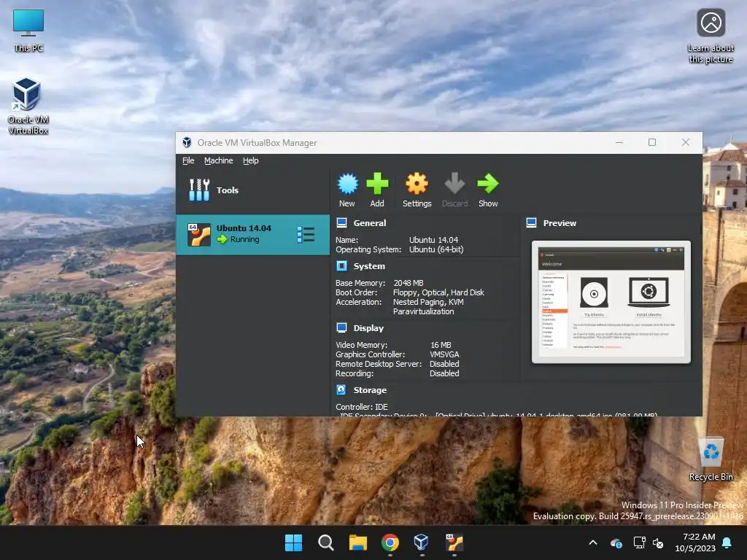
Task: Click the 'Learn about this picture' desktop icon
Action: pyautogui.click(x=711, y=36)
